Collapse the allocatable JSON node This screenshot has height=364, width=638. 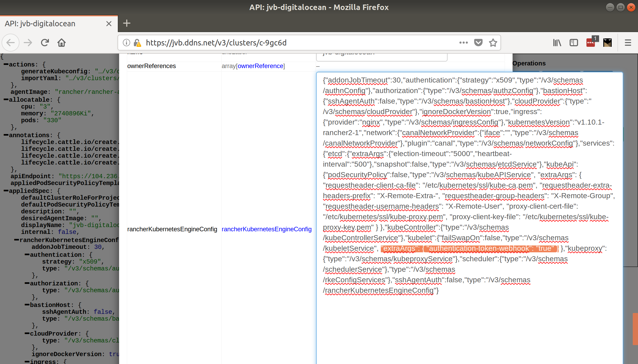[6, 100]
